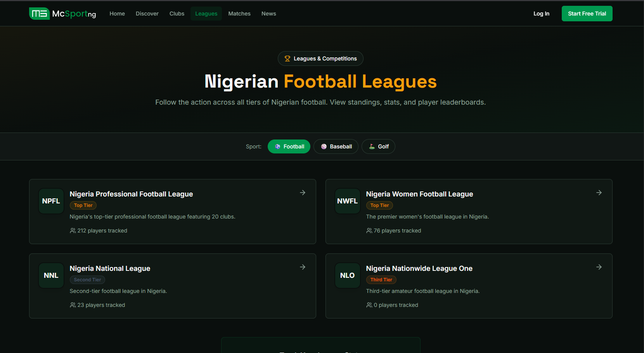Select the Football sport filter

[x=289, y=146]
